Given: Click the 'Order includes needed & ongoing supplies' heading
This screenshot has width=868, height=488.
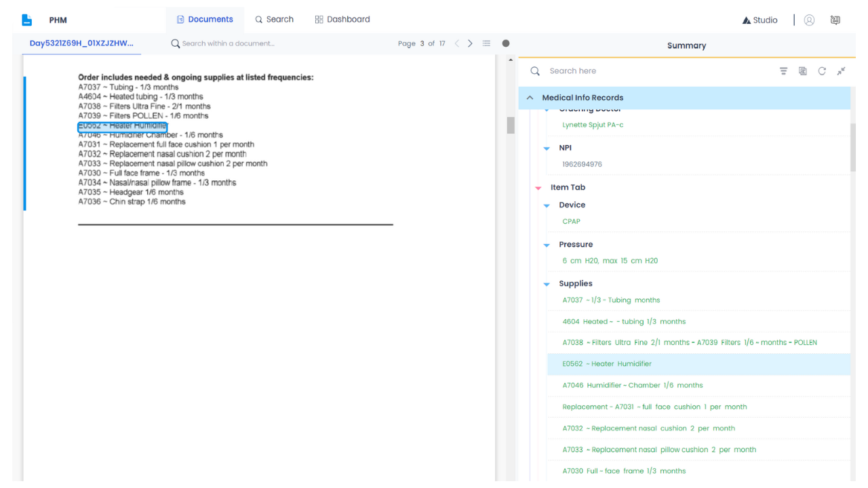Looking at the screenshot, I should 196,78.
